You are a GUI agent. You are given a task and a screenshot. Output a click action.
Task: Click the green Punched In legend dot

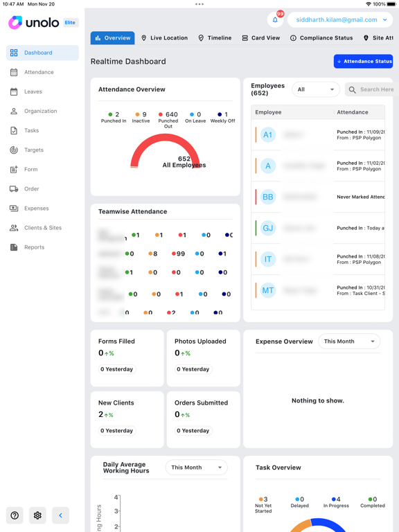click(x=110, y=115)
